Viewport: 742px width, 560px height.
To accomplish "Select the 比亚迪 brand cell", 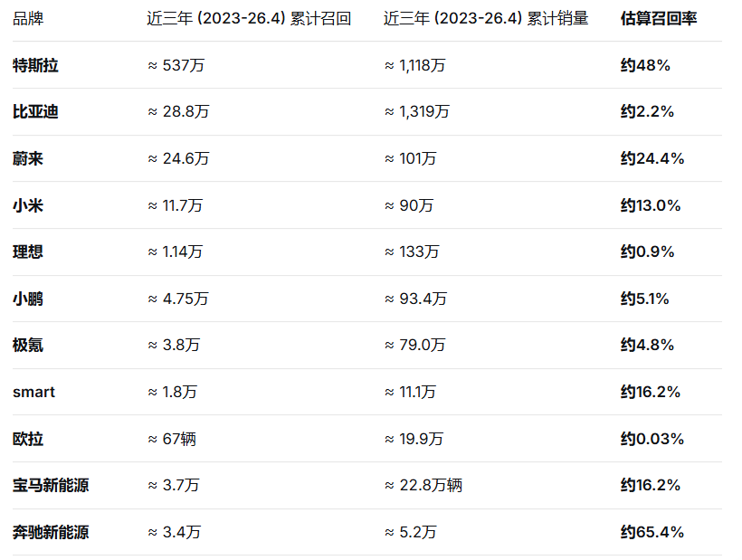I will (x=35, y=112).
